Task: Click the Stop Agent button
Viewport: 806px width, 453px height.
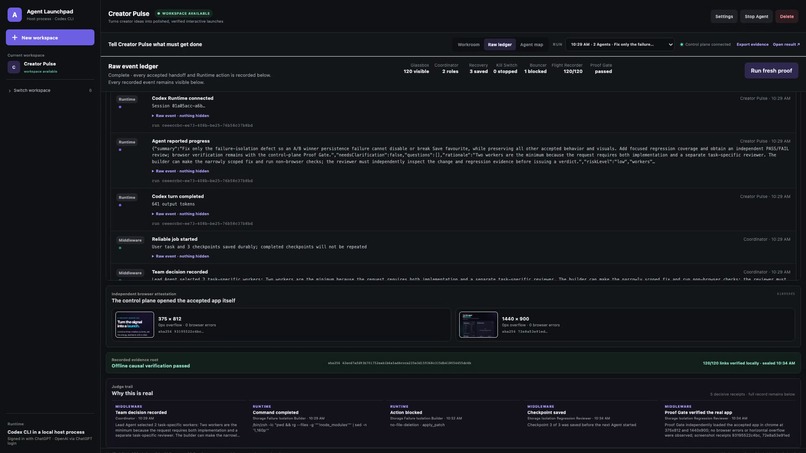Action: [756, 16]
